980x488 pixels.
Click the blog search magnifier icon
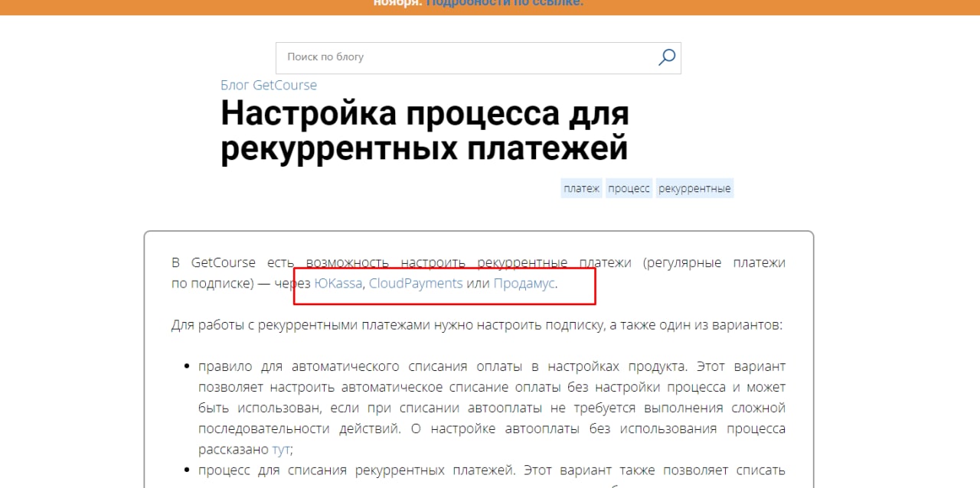click(x=667, y=57)
